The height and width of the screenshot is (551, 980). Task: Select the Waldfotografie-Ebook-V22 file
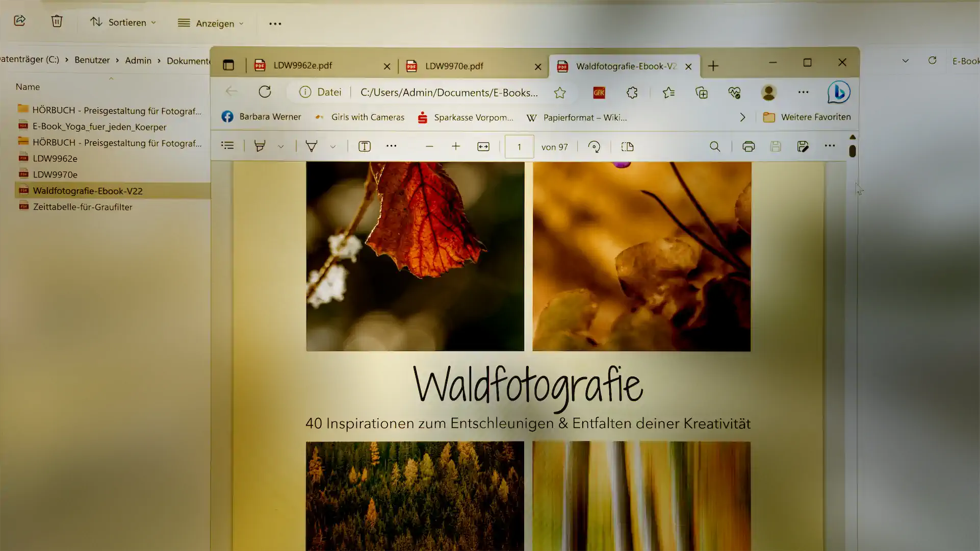click(x=113, y=191)
